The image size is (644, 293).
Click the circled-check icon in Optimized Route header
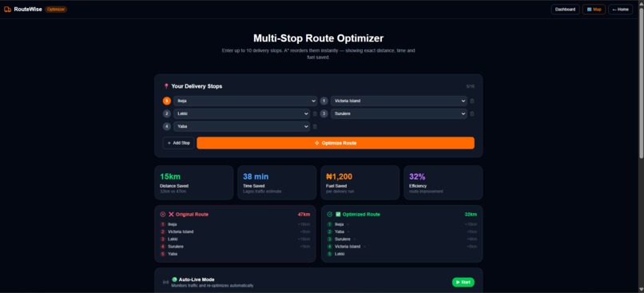click(330, 214)
